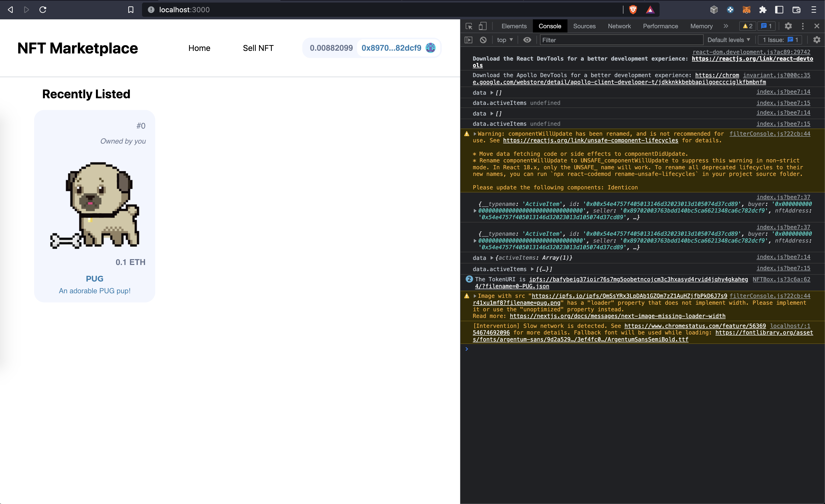Open the Brave Shields icon
Viewport: 825px width, 504px height.
click(x=633, y=10)
